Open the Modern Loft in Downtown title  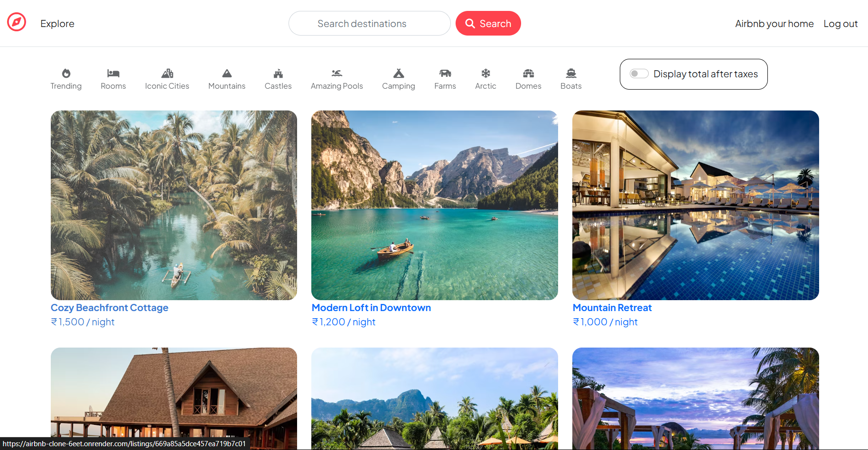[371, 308]
